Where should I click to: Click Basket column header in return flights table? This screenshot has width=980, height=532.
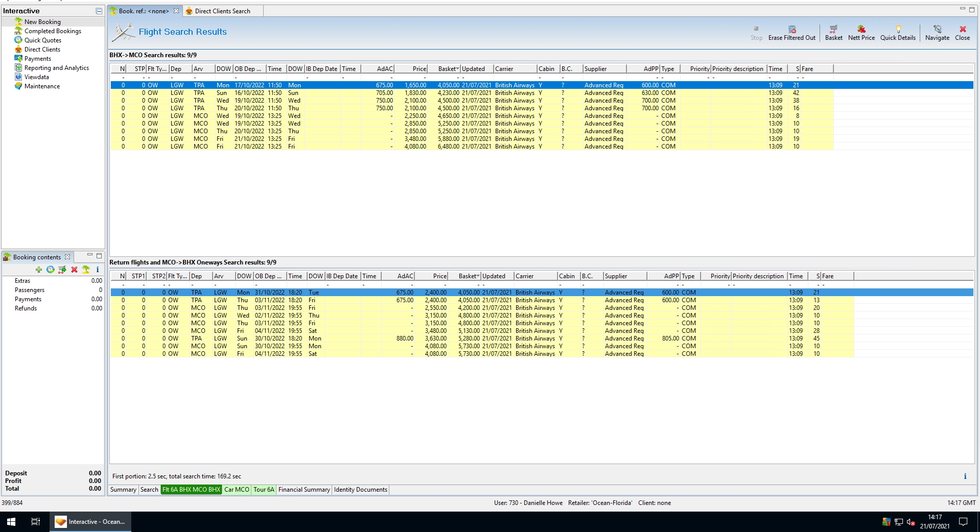[465, 276]
